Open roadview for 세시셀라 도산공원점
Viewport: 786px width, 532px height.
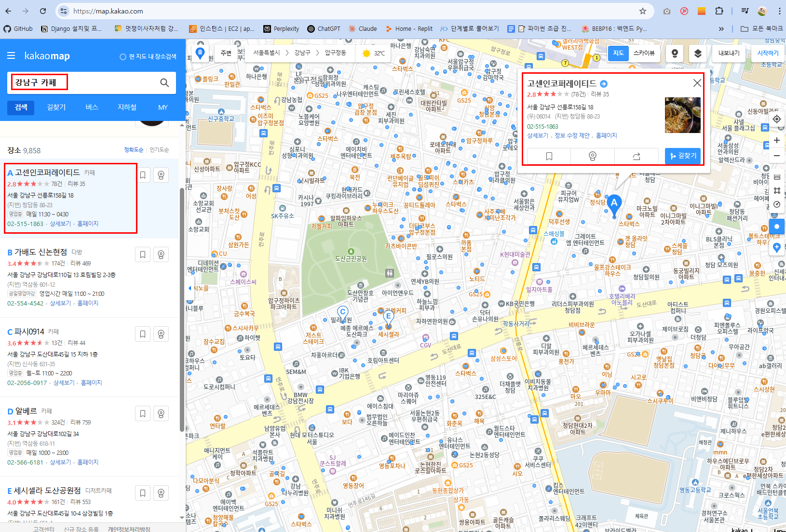coord(161,493)
